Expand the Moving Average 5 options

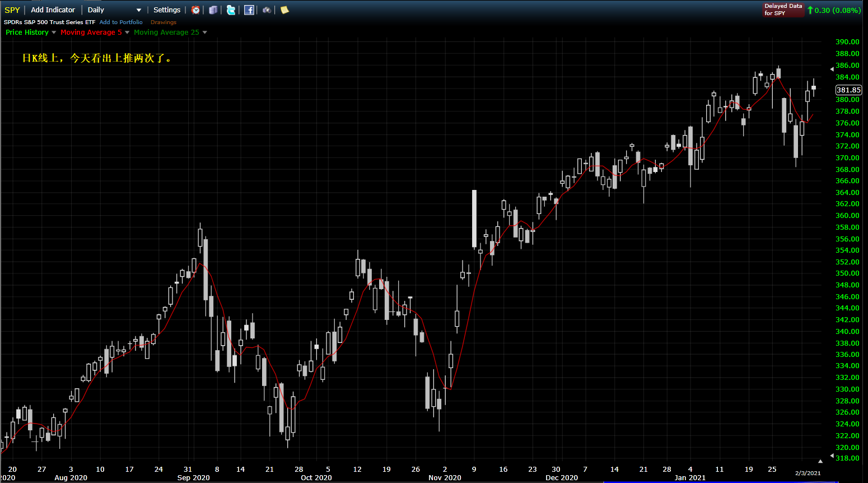(x=127, y=32)
